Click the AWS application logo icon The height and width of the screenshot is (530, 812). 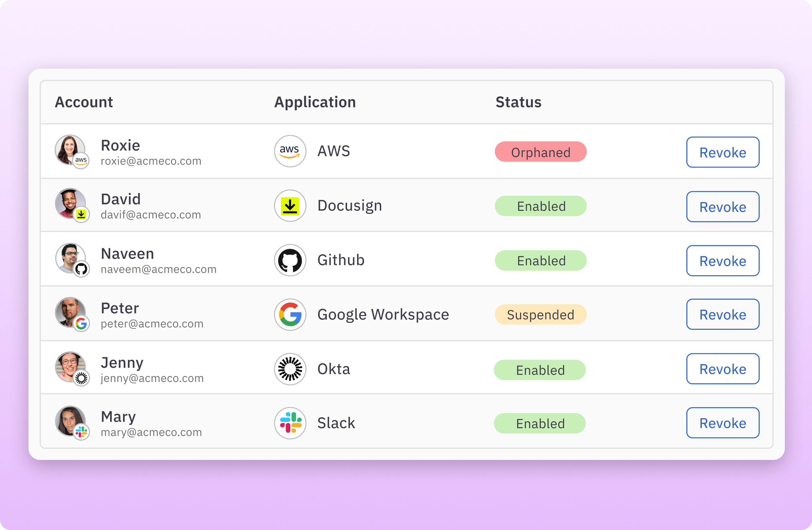pos(290,151)
